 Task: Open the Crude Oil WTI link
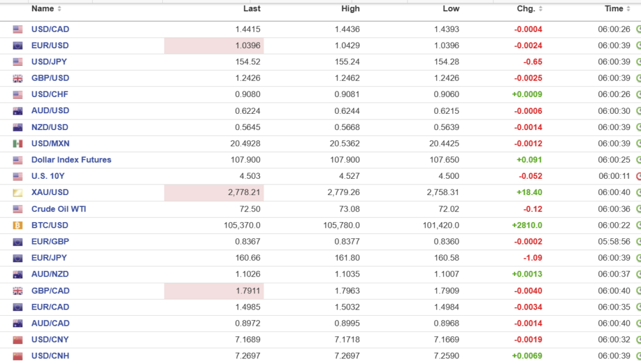59,208
